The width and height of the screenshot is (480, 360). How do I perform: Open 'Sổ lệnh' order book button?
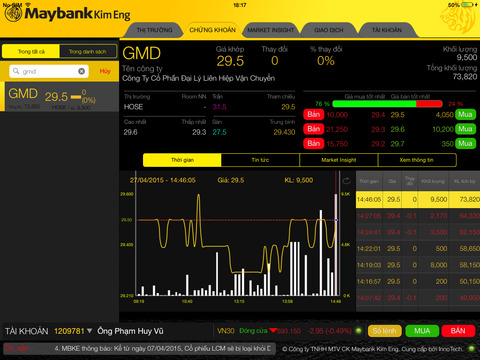(384, 331)
